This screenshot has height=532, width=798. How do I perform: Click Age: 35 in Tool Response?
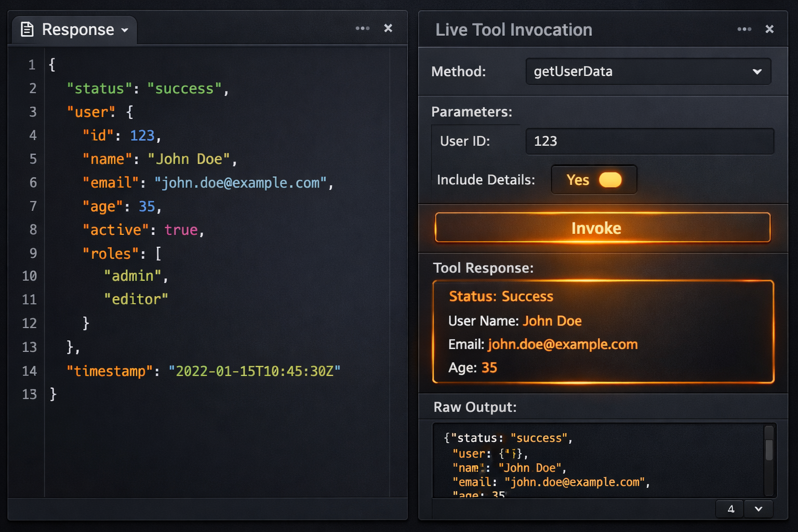coord(472,368)
